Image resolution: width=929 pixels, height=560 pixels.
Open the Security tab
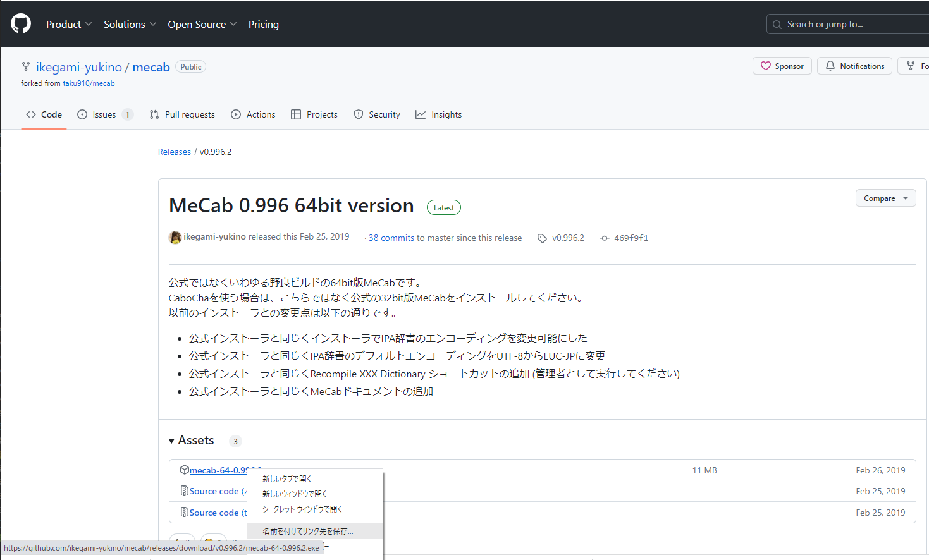(377, 114)
